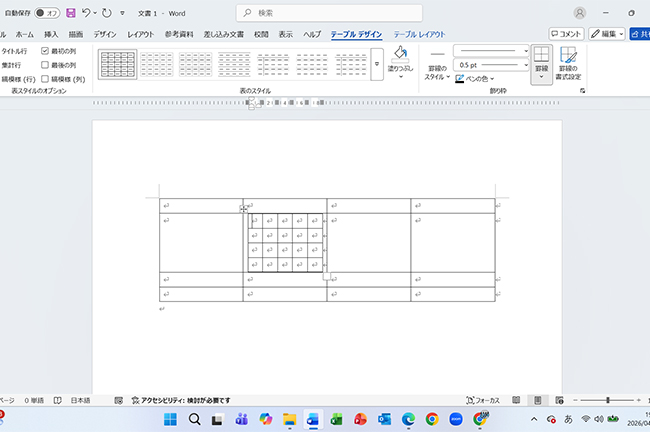Image resolution: width=650 pixels, height=432 pixels.
Task: Enable the 縞模様 (列) checkbox
Action: point(45,79)
